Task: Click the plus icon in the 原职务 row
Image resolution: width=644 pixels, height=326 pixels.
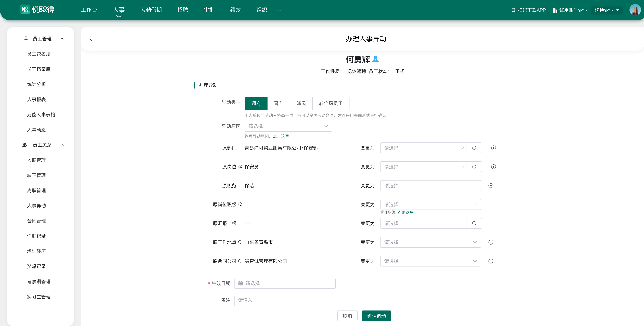Action: (491, 186)
